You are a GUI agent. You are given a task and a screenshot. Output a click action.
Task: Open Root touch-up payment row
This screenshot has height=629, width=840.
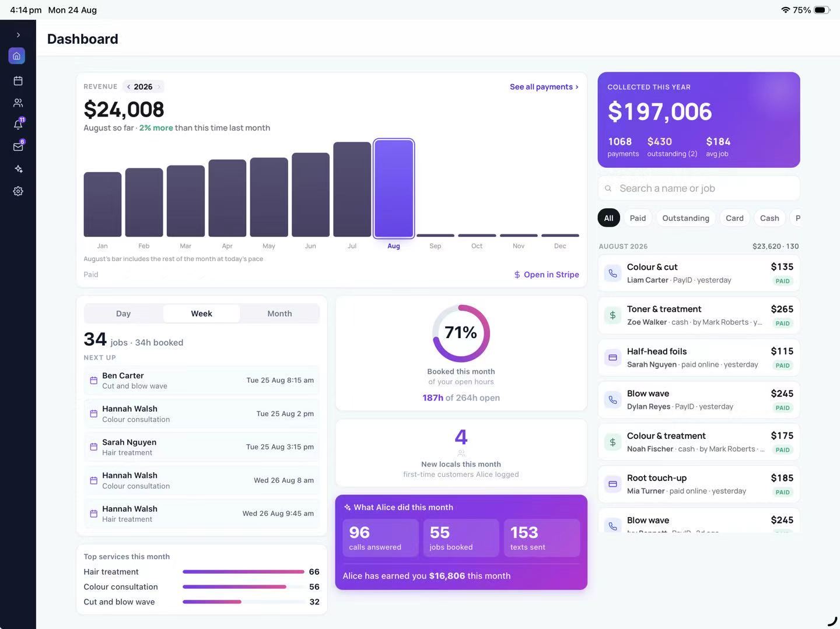pos(699,484)
